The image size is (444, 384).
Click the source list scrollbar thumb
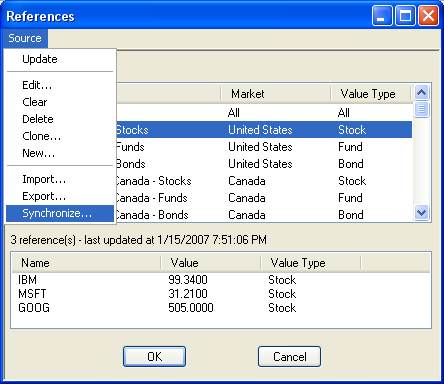point(422,109)
